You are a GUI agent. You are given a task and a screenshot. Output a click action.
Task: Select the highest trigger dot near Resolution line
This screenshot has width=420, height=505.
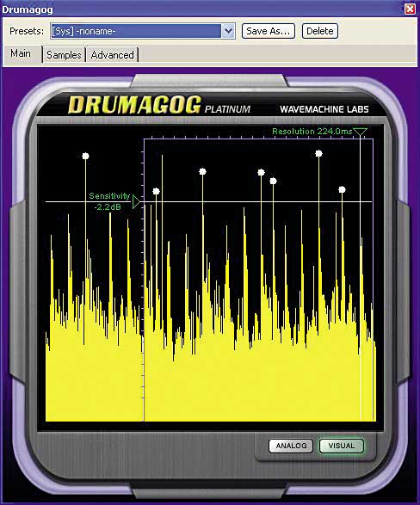318,154
